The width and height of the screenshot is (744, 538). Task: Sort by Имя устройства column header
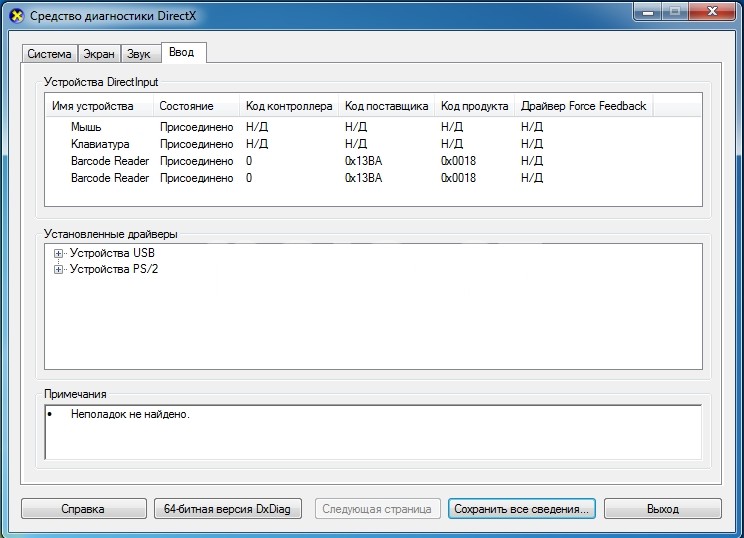point(98,106)
